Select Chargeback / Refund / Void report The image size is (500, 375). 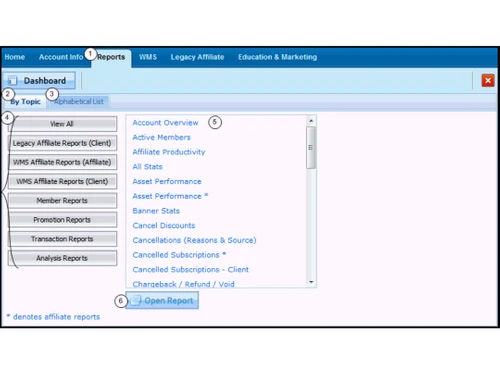(184, 284)
